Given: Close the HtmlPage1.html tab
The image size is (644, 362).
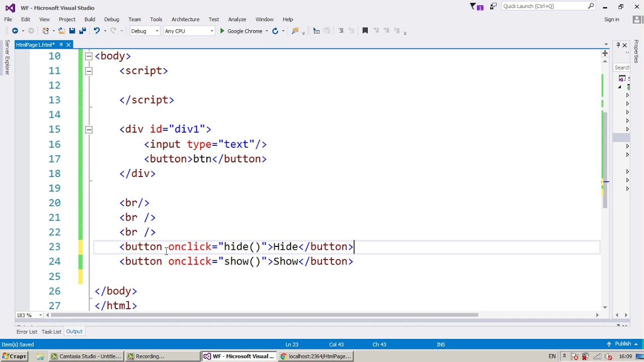Looking at the screenshot, I should point(68,45).
